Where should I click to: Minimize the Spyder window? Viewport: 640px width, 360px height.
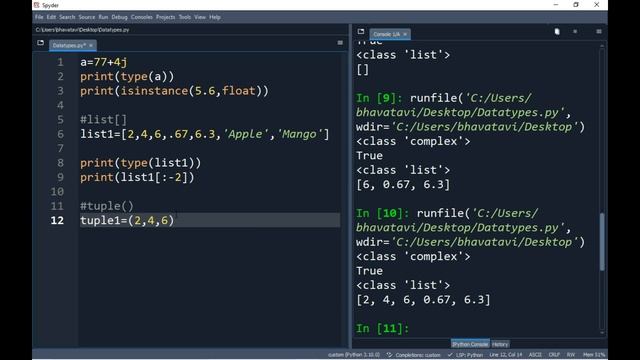556,5
